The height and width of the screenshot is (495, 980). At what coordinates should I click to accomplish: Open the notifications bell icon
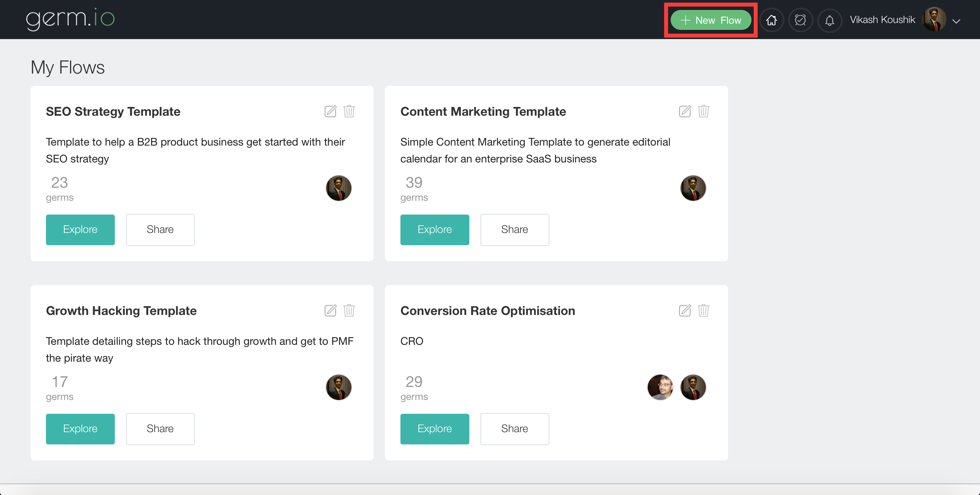[830, 20]
